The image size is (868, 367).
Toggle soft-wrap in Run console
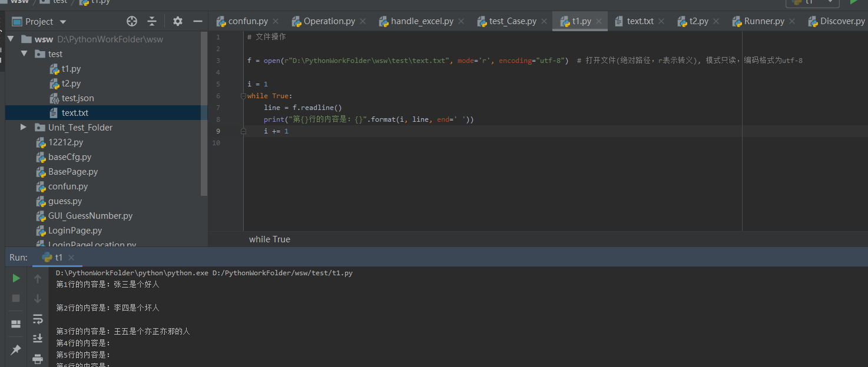(38, 319)
